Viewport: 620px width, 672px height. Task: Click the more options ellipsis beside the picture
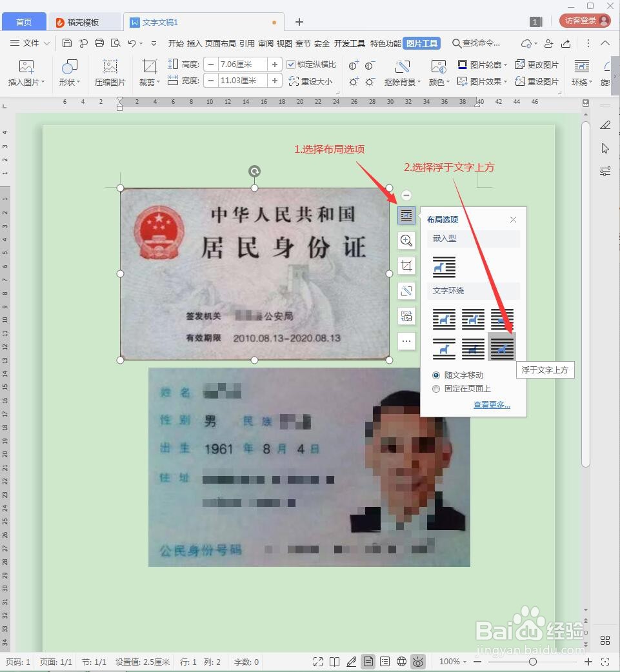click(x=406, y=341)
